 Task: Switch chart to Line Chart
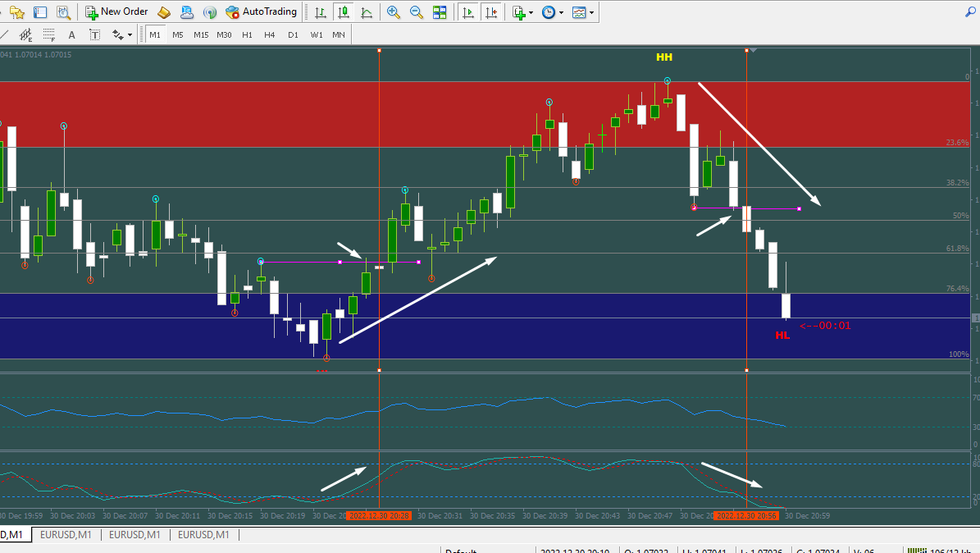click(367, 11)
